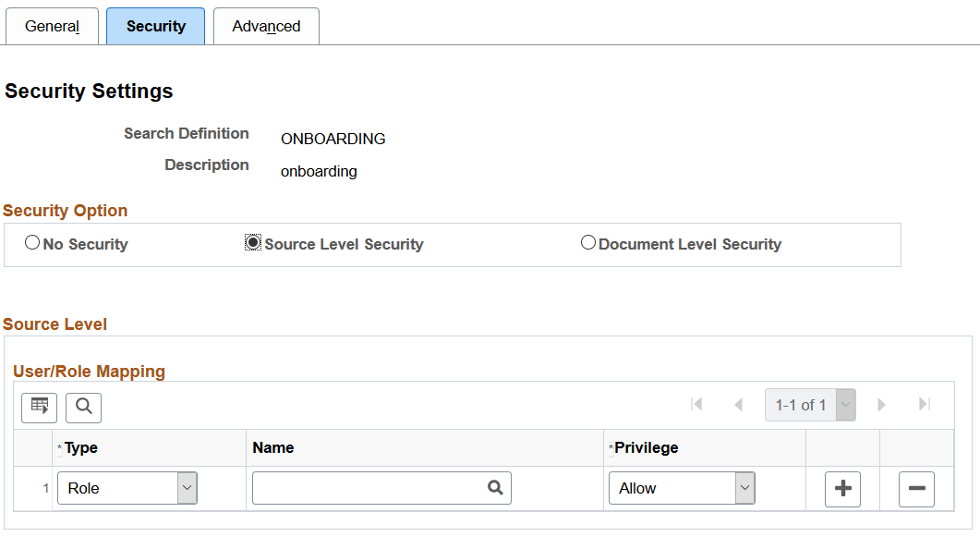Switch to the Advanced tab

coord(266,26)
